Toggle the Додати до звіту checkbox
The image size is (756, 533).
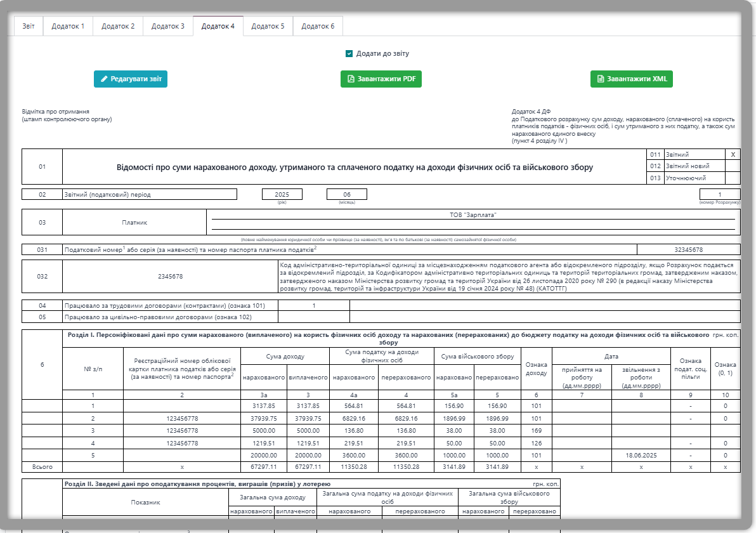349,53
